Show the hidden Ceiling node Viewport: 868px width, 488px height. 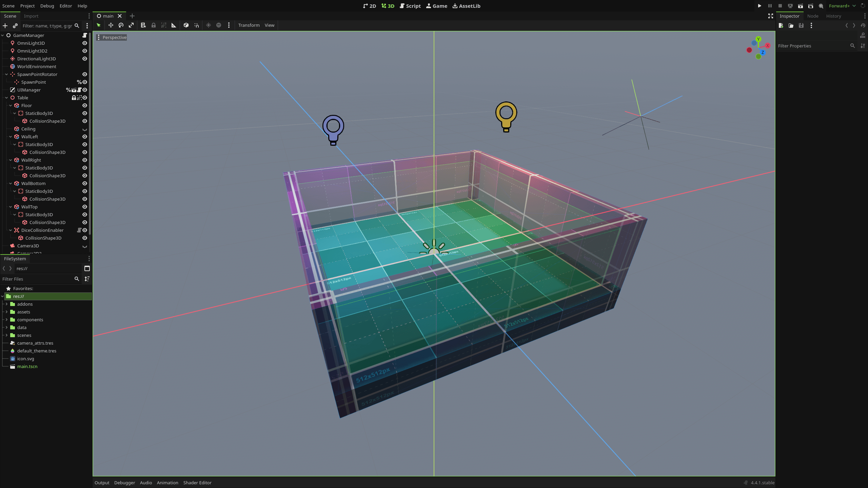click(85, 129)
